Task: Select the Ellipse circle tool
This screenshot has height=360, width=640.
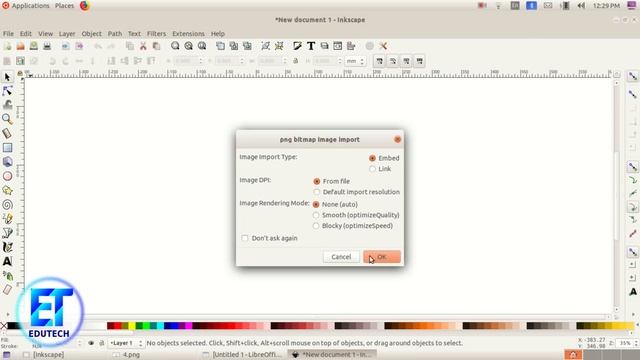Action: tap(7, 176)
